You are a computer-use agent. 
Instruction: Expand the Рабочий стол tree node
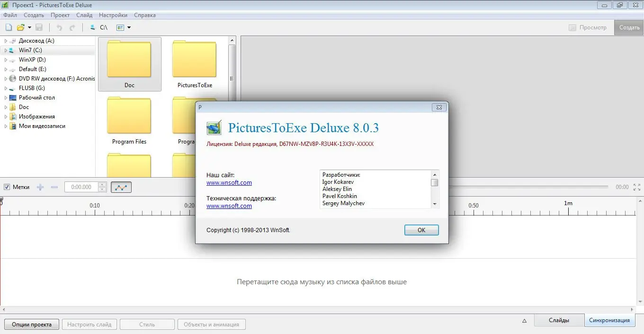click(6, 98)
